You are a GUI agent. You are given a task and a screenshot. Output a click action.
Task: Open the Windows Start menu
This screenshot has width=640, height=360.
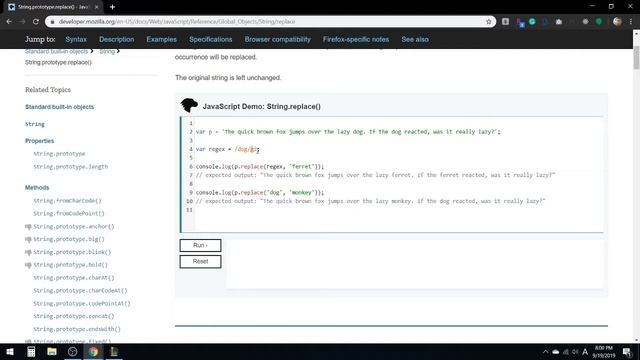click(x=10, y=351)
